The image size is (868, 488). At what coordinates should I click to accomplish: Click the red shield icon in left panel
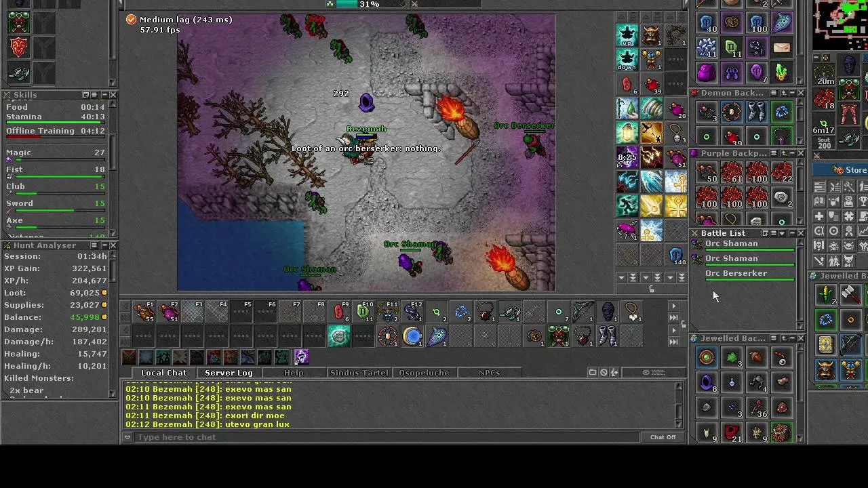pyautogui.click(x=19, y=47)
